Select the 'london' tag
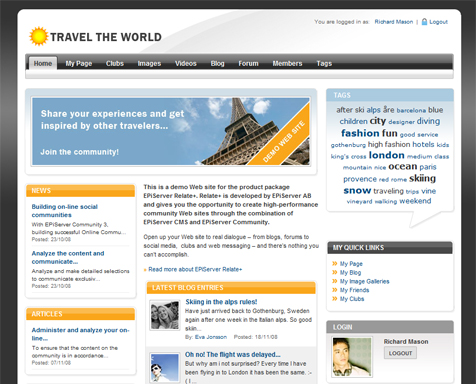This screenshot has height=384, width=476. tap(387, 155)
